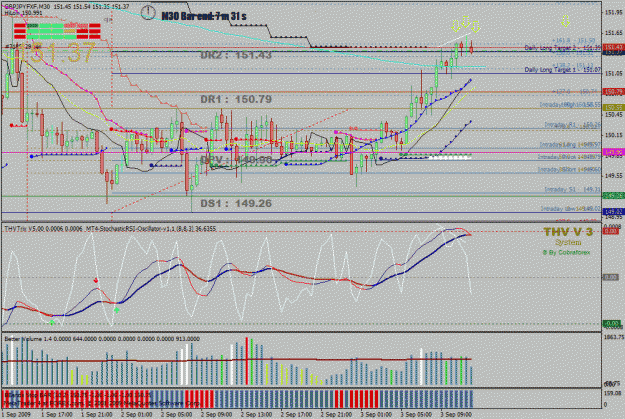Click the isolated yellow down arrow near the price axis

pos(565,21)
